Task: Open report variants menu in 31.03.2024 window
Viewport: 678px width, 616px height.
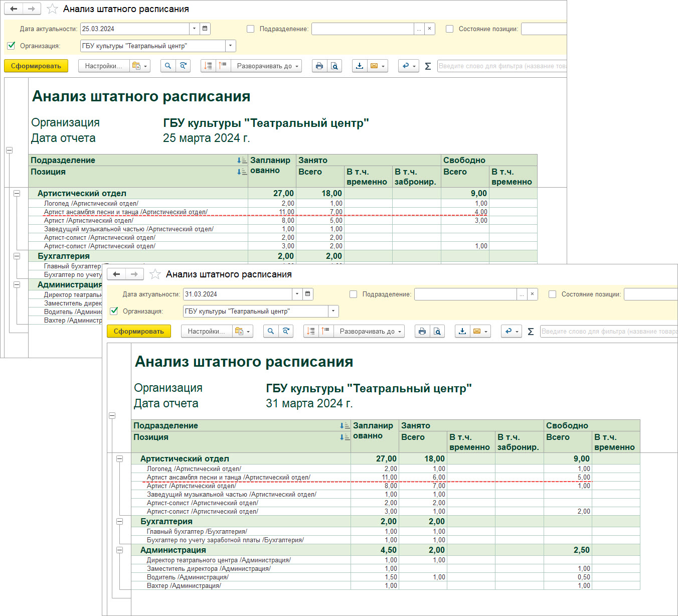Action: (x=242, y=331)
